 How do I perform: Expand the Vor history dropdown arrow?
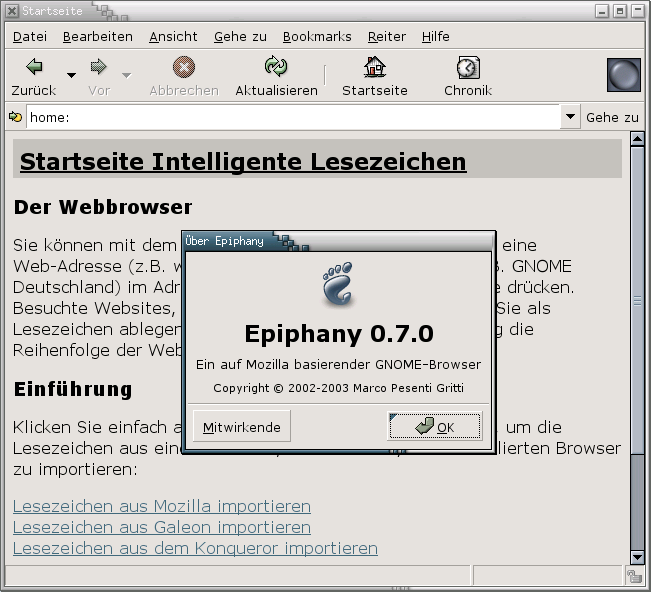tap(126, 75)
